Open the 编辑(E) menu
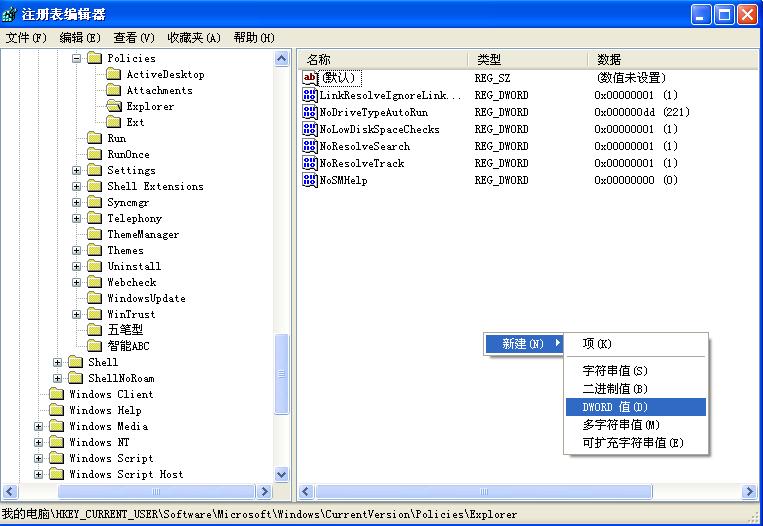This screenshot has width=763, height=526. (80, 37)
